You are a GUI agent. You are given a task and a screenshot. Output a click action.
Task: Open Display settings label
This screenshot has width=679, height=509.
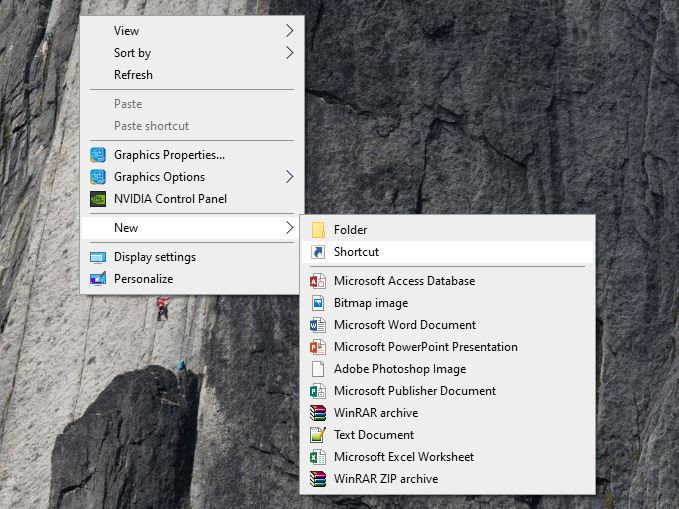[x=155, y=257]
